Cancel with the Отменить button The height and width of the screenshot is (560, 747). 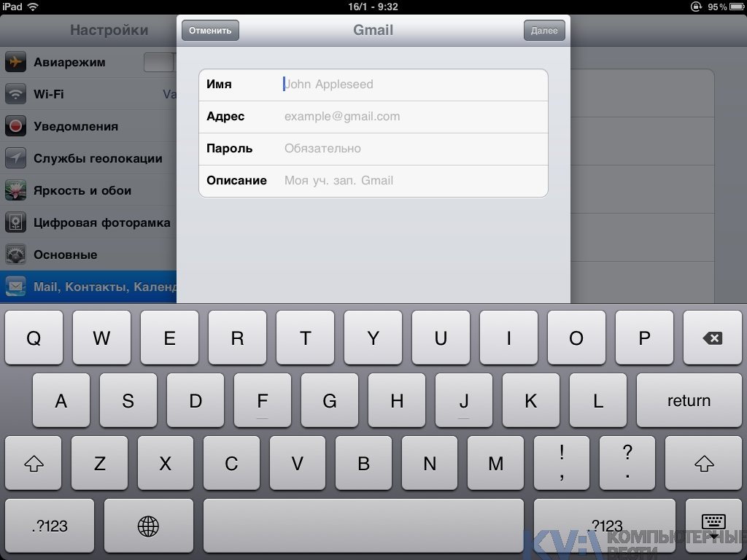tap(210, 31)
